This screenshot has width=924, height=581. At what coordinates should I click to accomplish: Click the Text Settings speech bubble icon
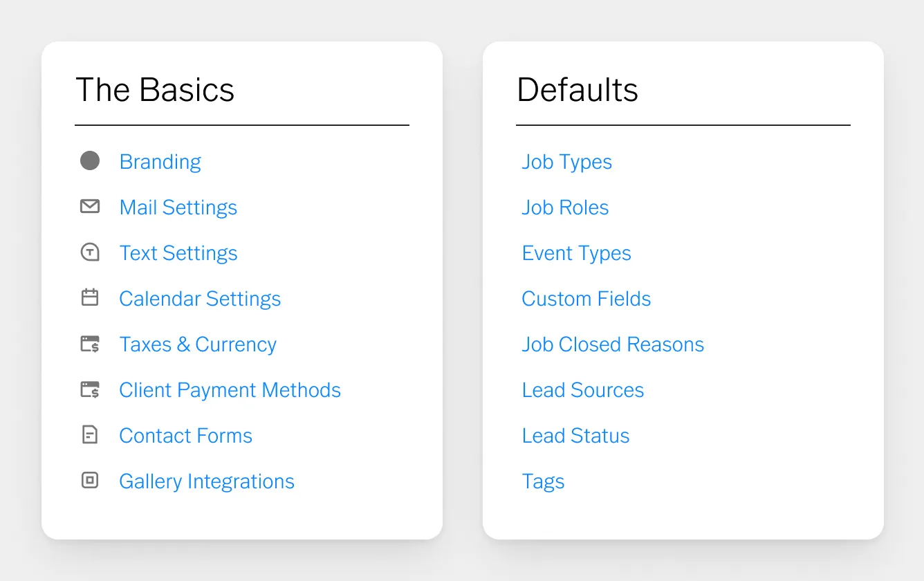coord(90,252)
